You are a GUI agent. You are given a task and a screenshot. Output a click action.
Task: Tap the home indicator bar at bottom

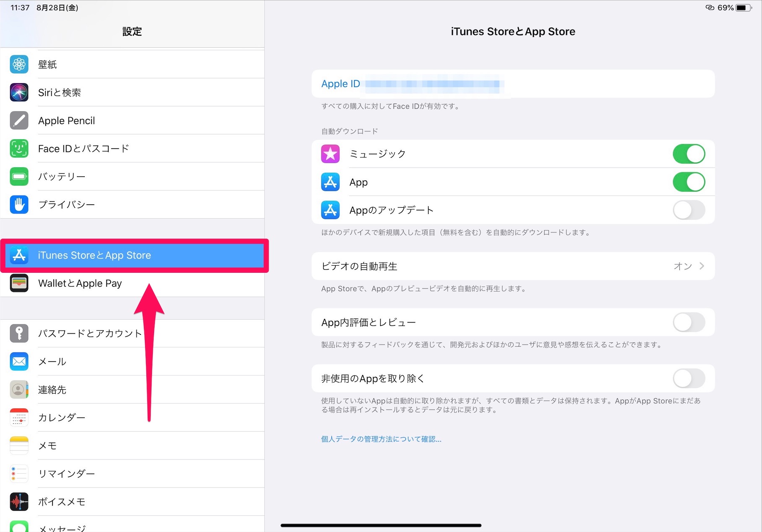[381, 525]
